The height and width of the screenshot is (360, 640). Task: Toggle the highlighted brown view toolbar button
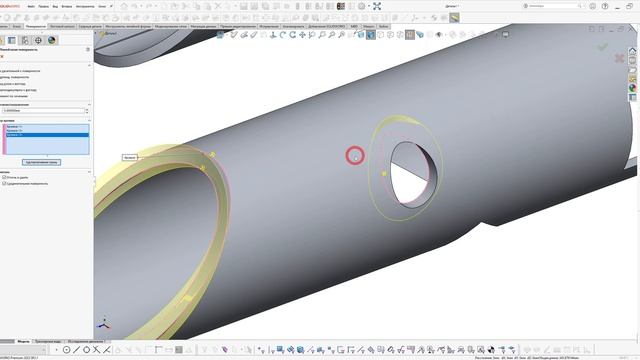pyautogui.click(x=410, y=35)
